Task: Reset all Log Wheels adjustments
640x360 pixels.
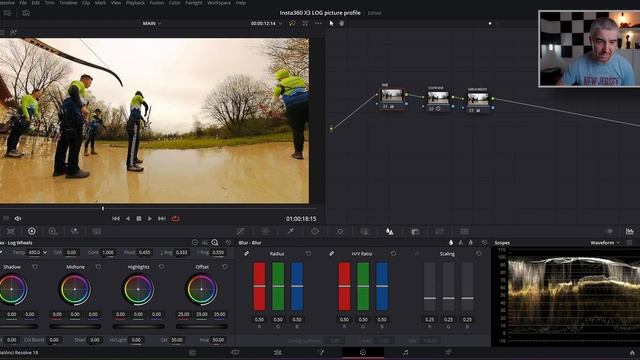Action: 228,242
